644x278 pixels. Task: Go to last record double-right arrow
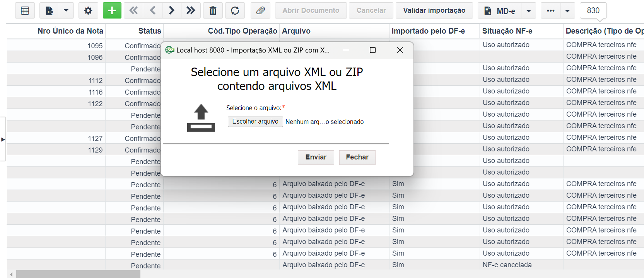coord(191,10)
